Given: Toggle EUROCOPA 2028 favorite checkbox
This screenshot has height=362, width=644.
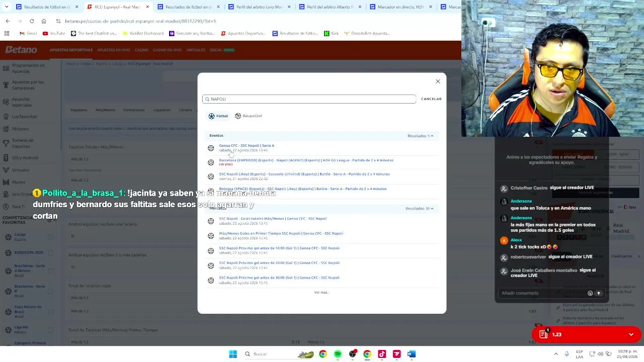Looking at the screenshot, I should [x=50, y=252].
